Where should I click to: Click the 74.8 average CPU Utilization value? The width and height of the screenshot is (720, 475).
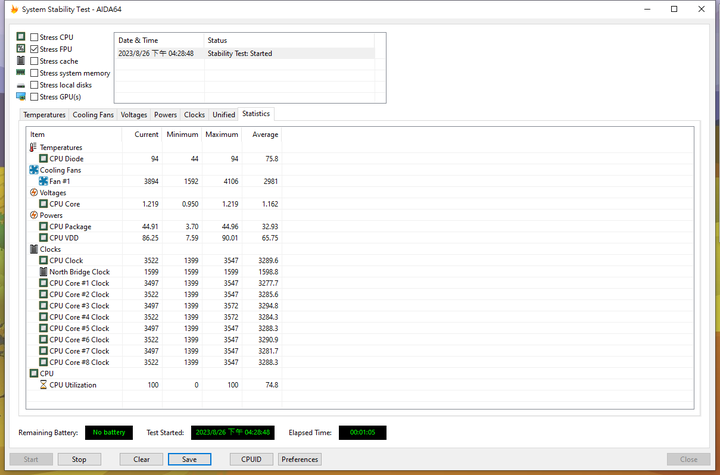click(x=271, y=385)
